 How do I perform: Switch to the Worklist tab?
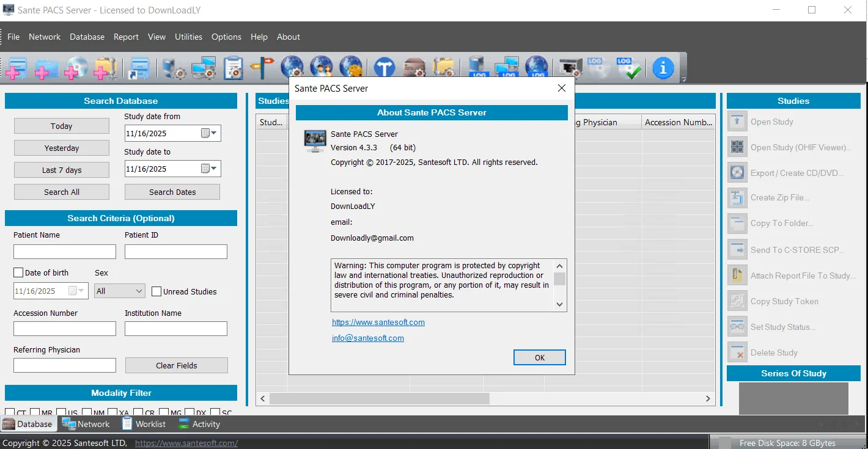pyautogui.click(x=144, y=424)
